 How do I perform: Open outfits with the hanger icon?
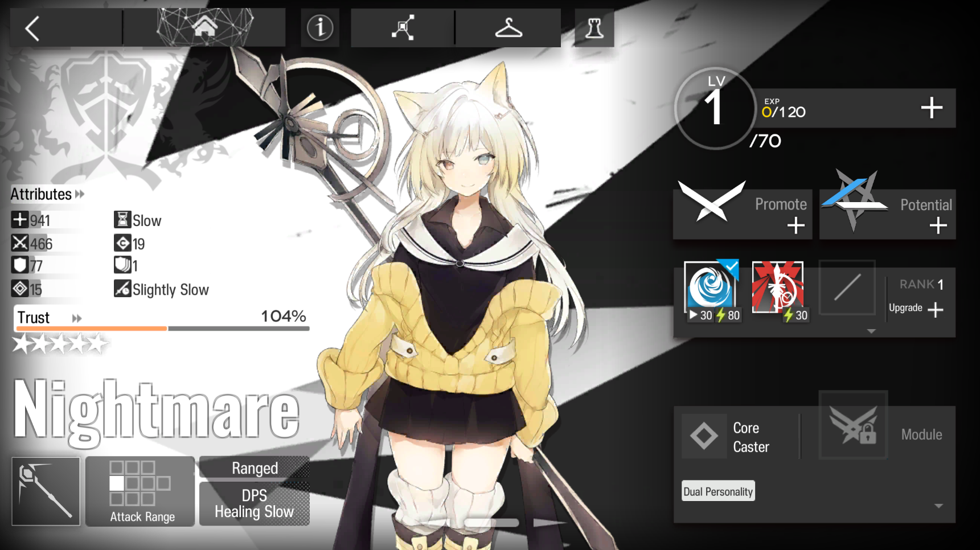(509, 27)
